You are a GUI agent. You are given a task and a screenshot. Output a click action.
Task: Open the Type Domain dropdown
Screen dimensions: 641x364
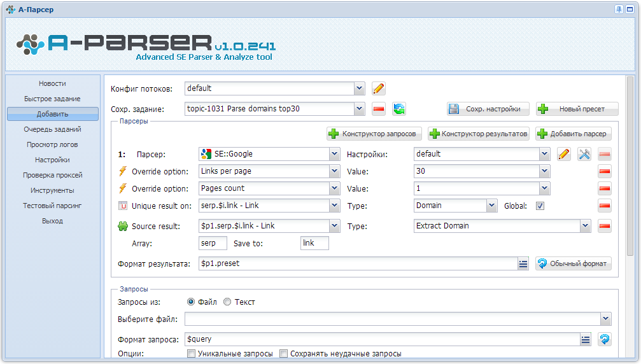[x=492, y=206]
